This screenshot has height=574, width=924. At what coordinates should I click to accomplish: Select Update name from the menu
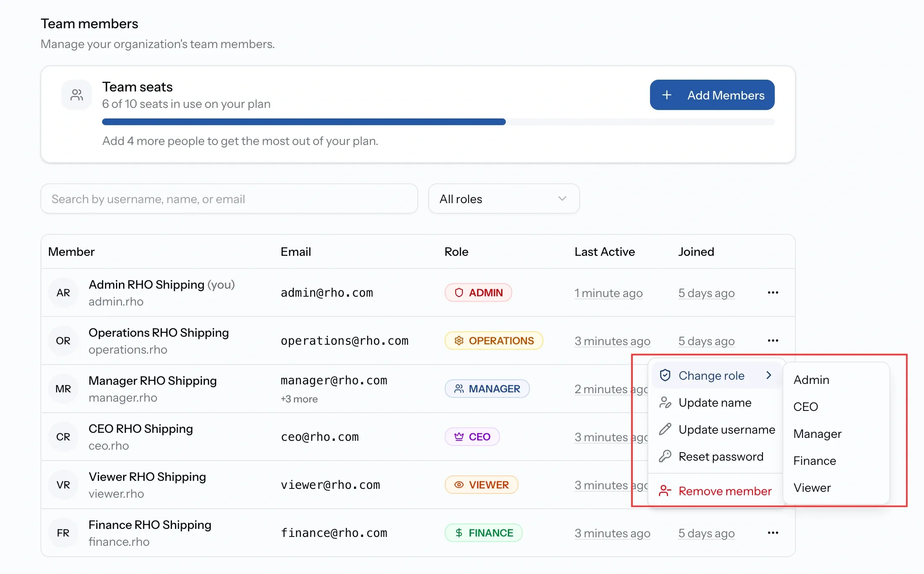pos(716,402)
